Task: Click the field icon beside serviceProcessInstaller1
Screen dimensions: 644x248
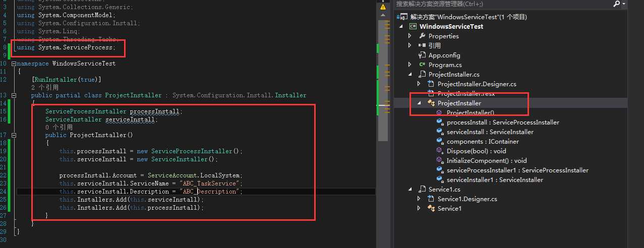Action: pyautogui.click(x=440, y=170)
